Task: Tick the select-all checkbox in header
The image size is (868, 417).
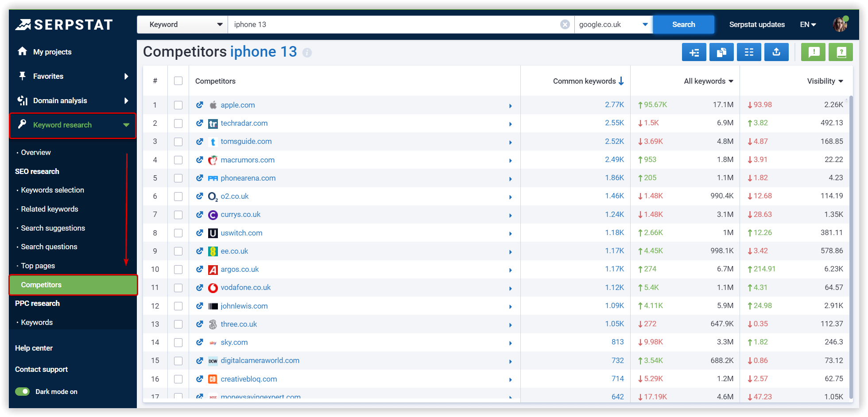Action: point(178,81)
